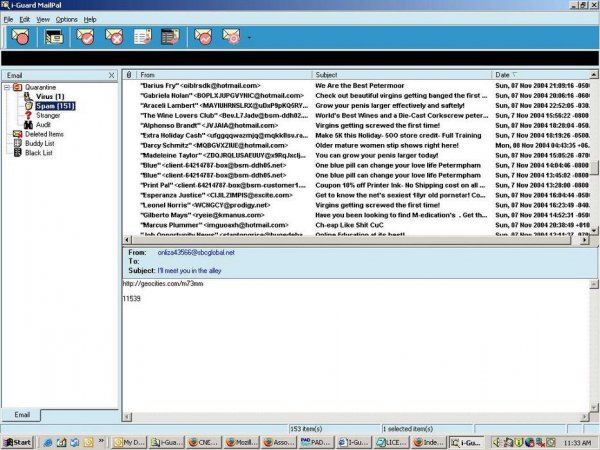Viewport: 600px width, 450px height.
Task: Open dropdown arrow beside envelope gear icon
Action: point(249,38)
